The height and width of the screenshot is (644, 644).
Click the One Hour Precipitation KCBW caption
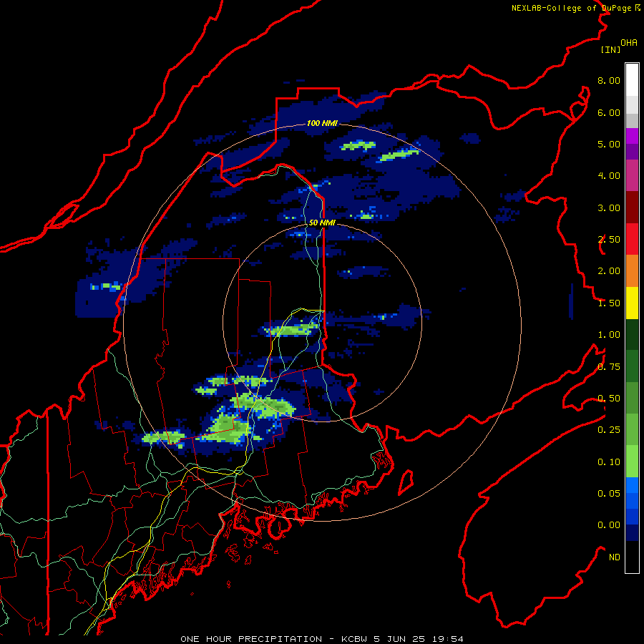point(321,639)
